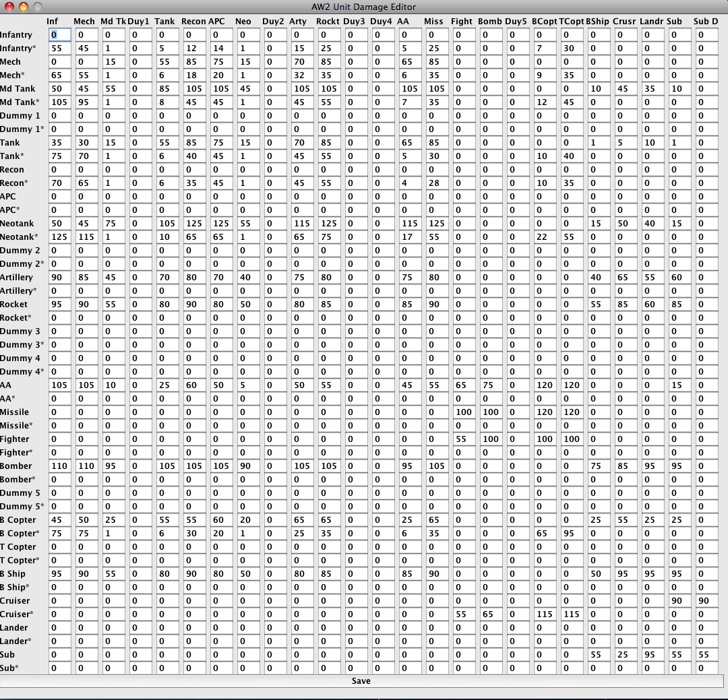Click Sub vs Crusr field showing 25
This screenshot has height=700, width=728.
click(625, 654)
